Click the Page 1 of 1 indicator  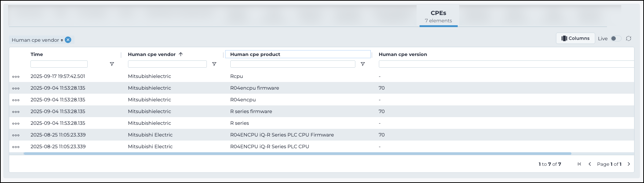click(609, 164)
